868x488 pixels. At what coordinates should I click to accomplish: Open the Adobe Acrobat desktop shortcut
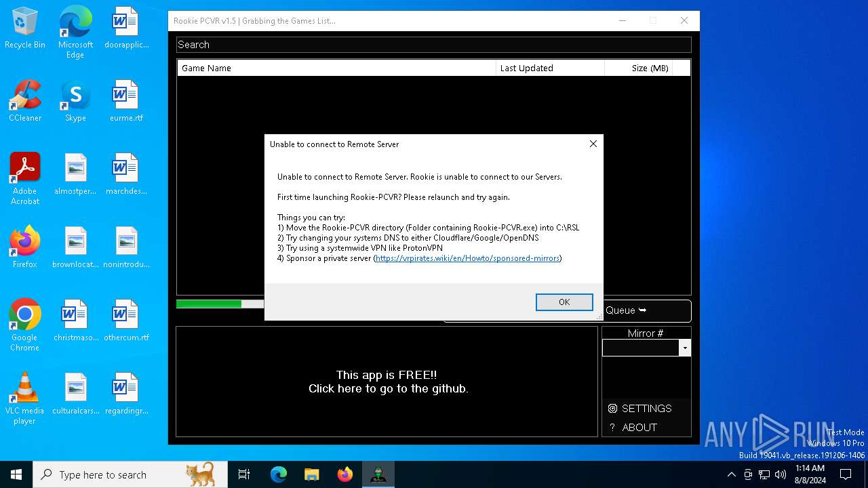coord(25,179)
